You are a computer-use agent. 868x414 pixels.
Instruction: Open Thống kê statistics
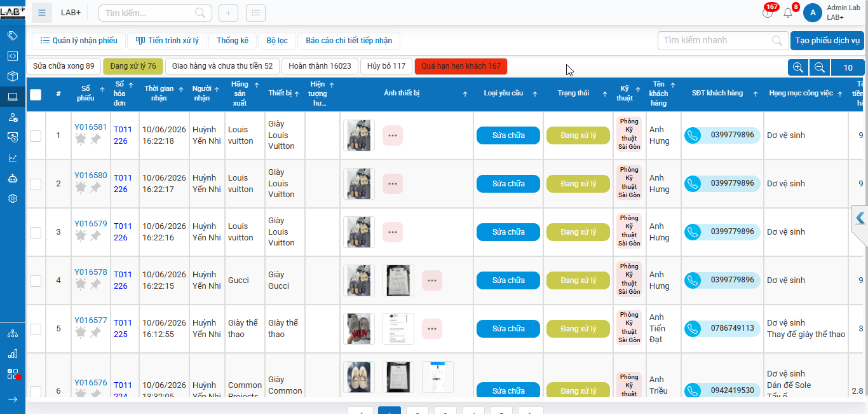tap(233, 41)
